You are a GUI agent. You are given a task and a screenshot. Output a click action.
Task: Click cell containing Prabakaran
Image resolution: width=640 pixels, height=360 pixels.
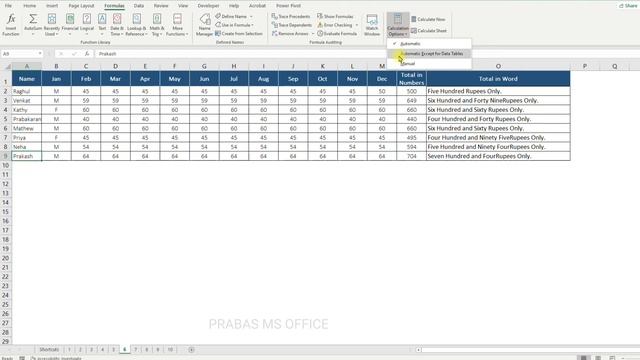coord(27,119)
